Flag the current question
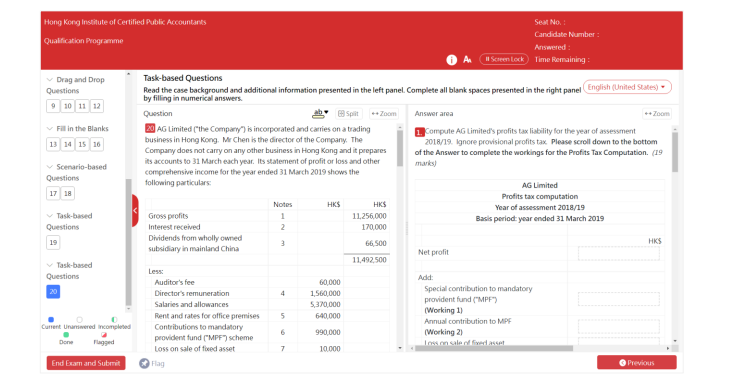Image resolution: width=731 pixels, height=384 pixels. (x=152, y=363)
